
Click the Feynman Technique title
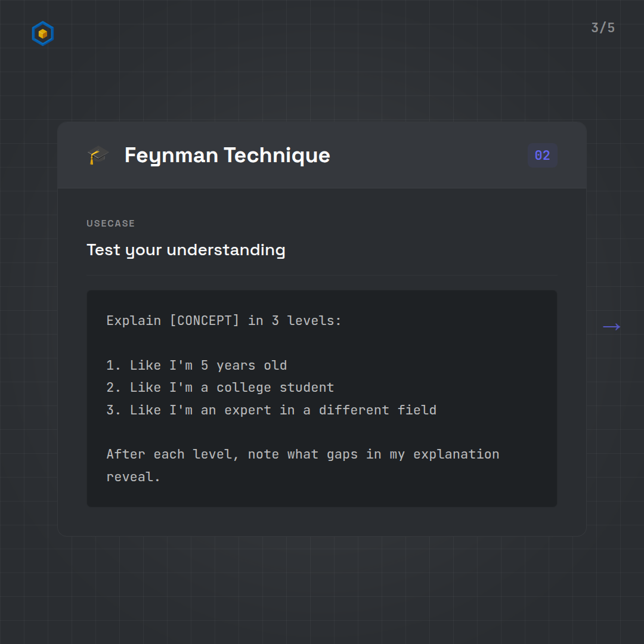click(x=227, y=156)
